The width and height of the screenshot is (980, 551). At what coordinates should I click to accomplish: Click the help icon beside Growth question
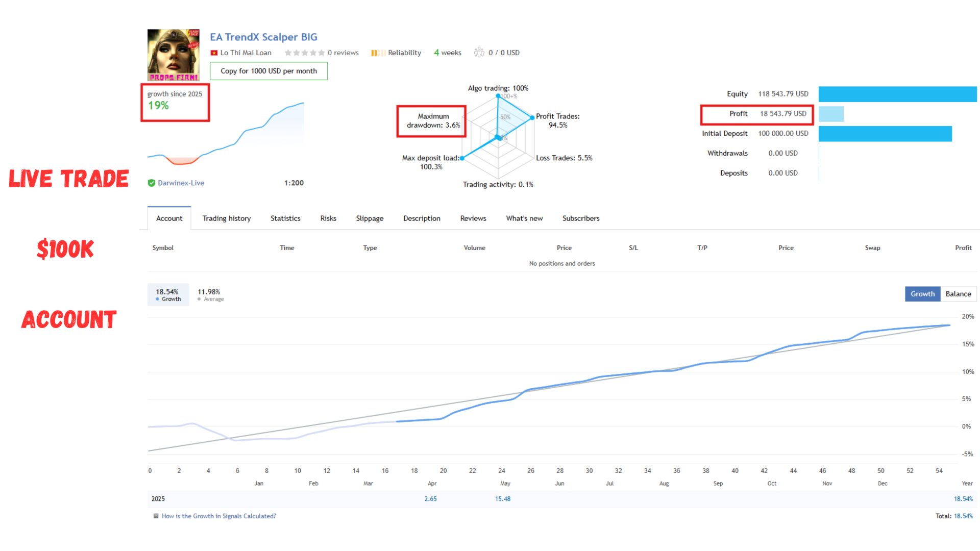[x=156, y=516]
